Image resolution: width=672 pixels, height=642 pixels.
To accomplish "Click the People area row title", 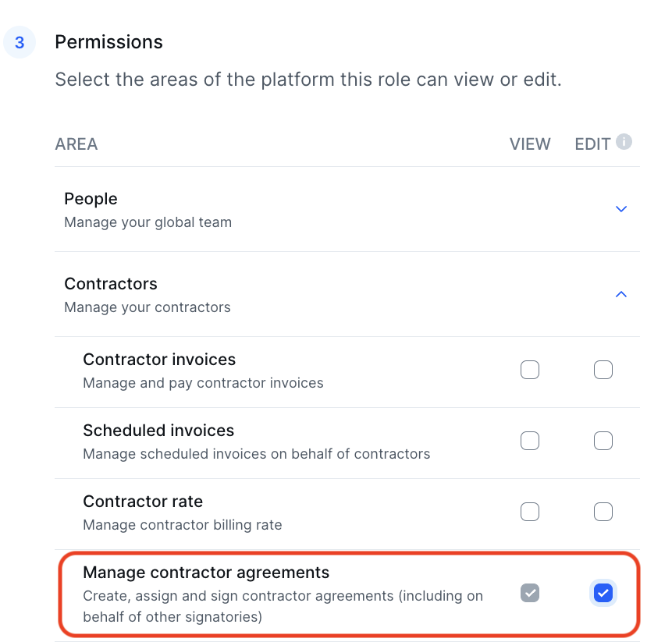I will (91, 199).
